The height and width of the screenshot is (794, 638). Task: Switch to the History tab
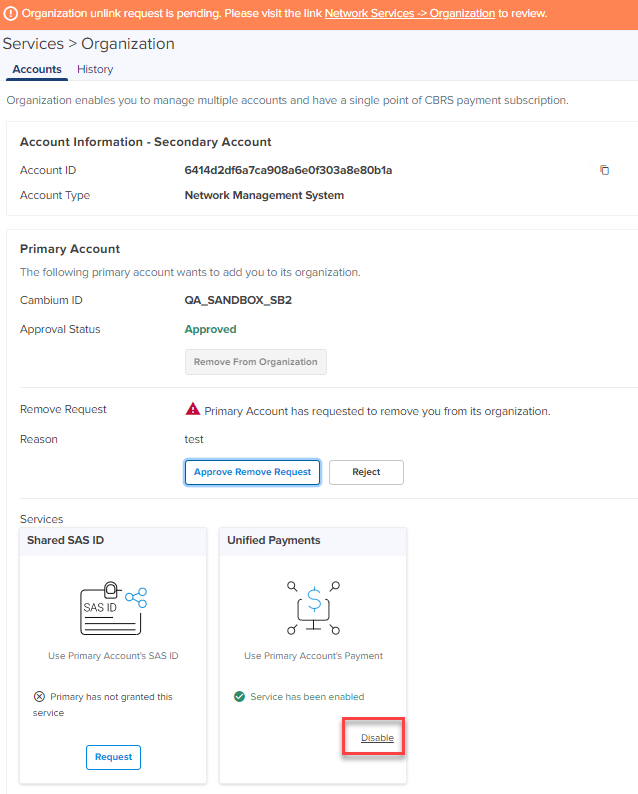click(95, 69)
